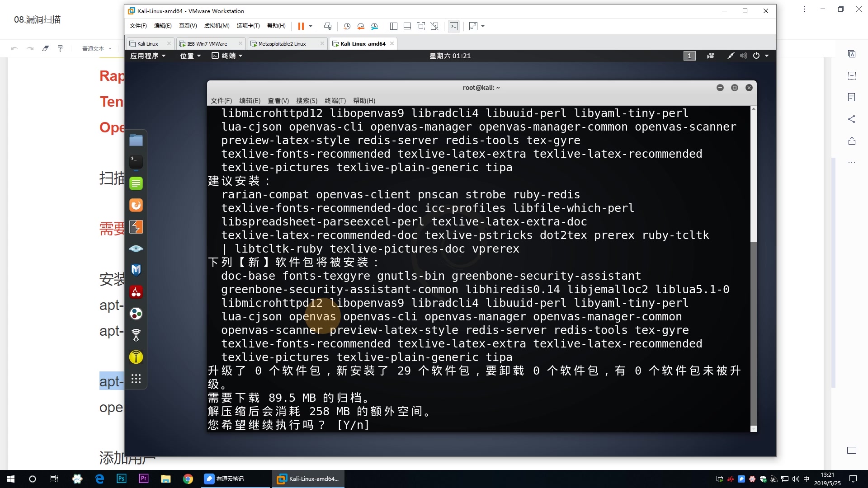Viewport: 868px width, 488px height.
Task: Open the yellow circular dock icon
Action: click(136, 357)
